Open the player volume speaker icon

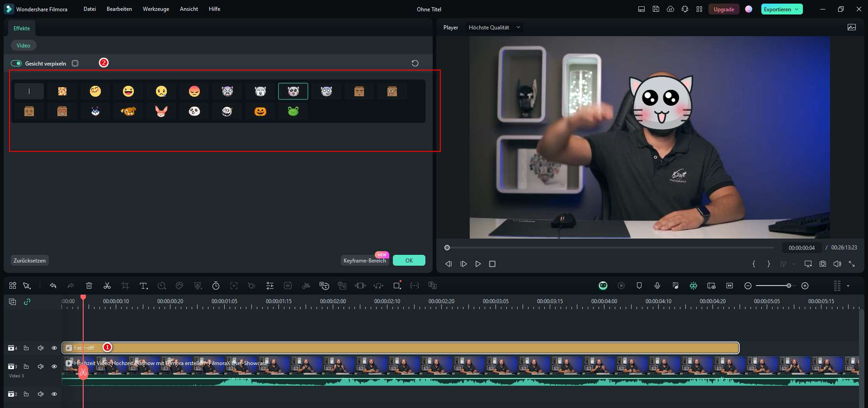[x=837, y=264]
